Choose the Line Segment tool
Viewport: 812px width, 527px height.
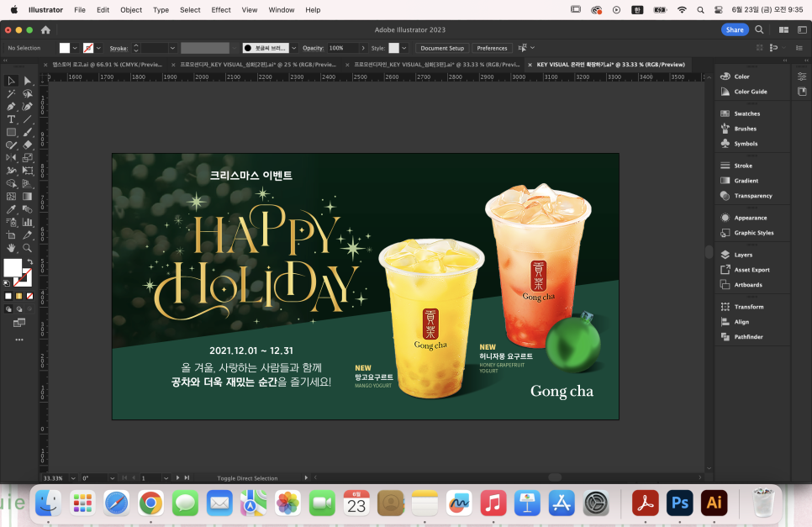coord(28,119)
